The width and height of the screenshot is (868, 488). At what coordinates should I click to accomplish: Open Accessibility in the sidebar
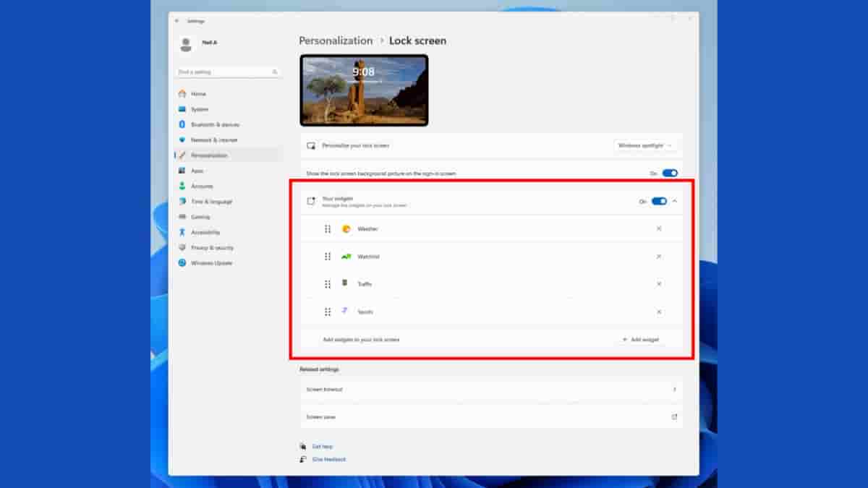click(x=205, y=233)
